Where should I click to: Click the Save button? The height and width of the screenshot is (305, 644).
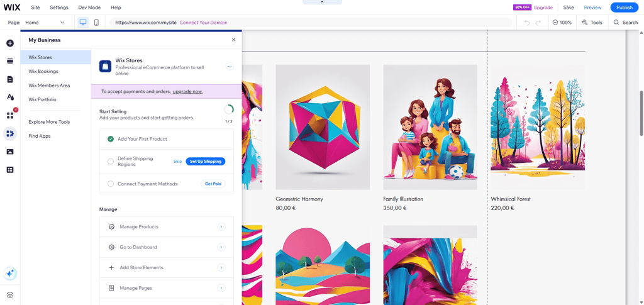coord(569,8)
